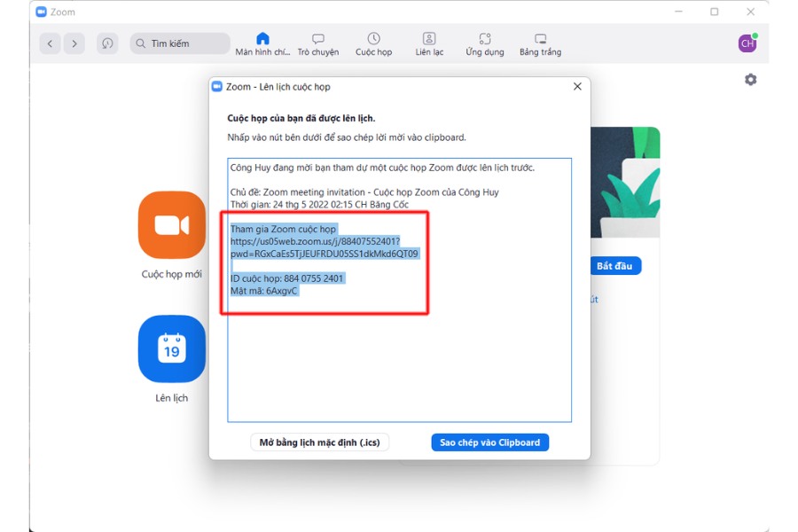The image size is (798, 532).
Task: Click the Lên lịch calendar icon
Action: point(172,348)
